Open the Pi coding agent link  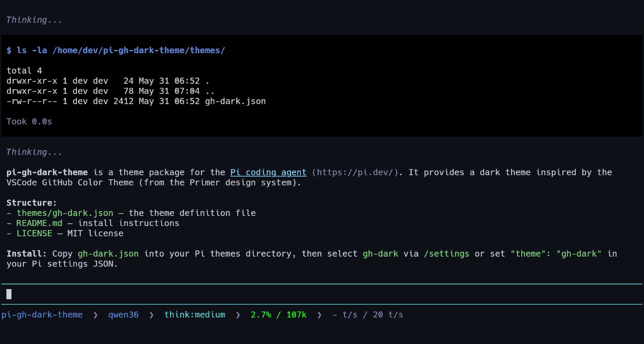coord(268,172)
